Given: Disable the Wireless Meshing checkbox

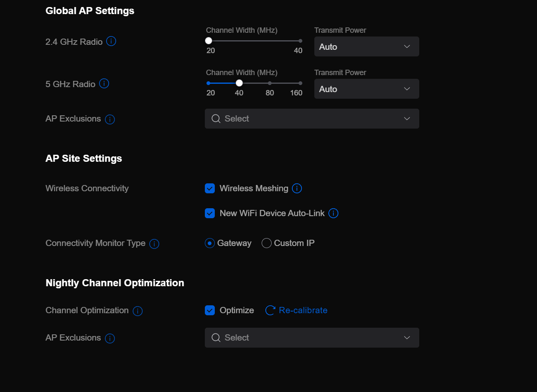Looking at the screenshot, I should 210,188.
